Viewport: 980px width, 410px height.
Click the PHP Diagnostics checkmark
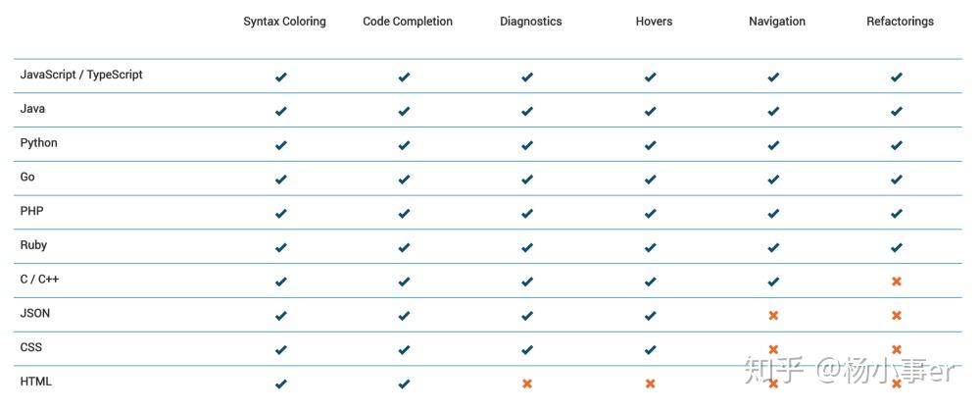[x=527, y=213]
